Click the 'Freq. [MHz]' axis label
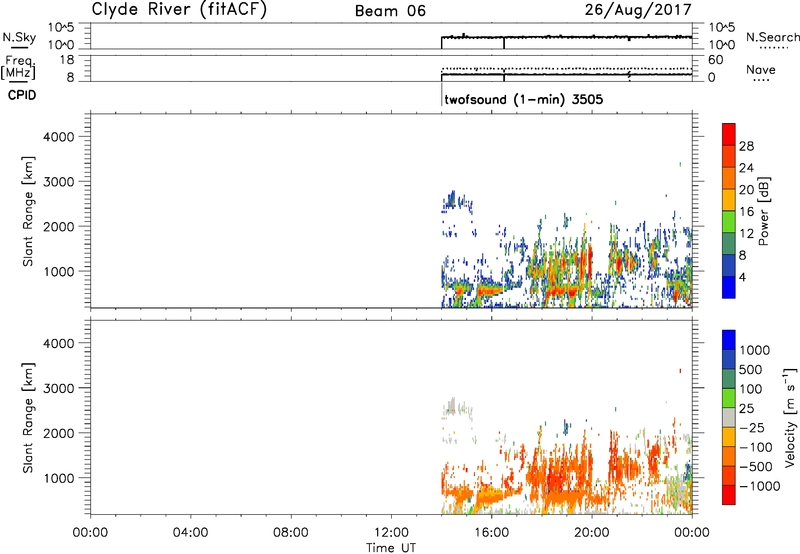Screen dimensions: 800x554 (x=19, y=67)
